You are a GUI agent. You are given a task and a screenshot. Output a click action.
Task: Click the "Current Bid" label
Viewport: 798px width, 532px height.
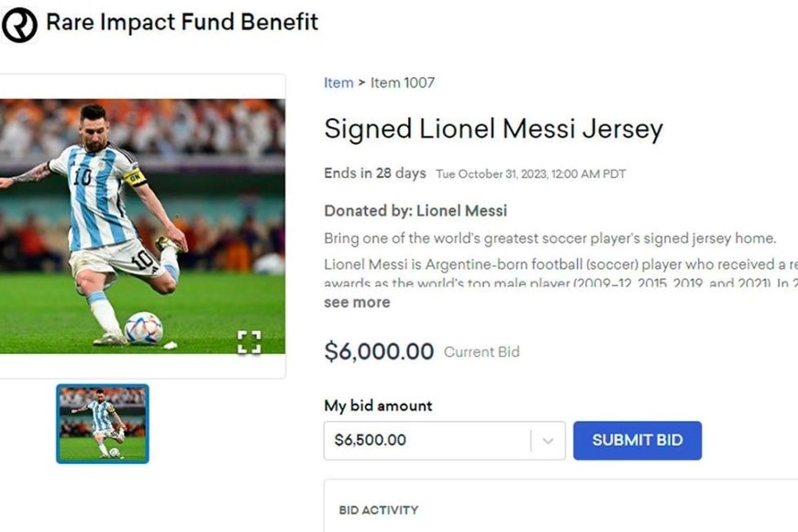pyautogui.click(x=482, y=352)
